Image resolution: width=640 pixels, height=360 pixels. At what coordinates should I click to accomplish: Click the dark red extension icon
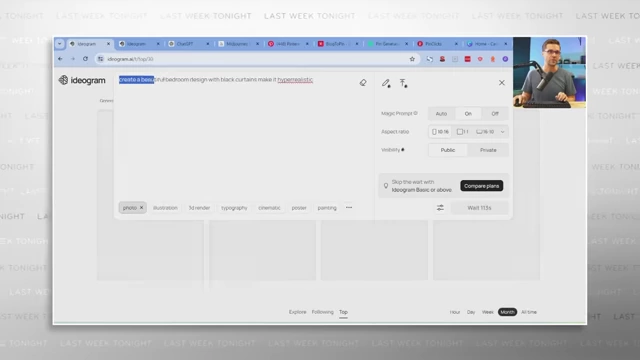click(442, 59)
